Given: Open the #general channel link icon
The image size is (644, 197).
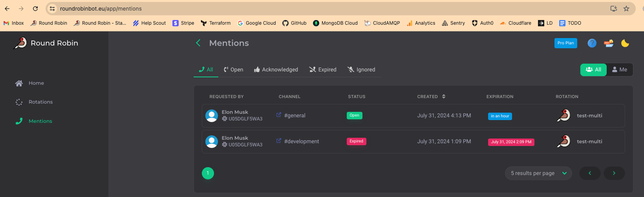Looking at the screenshot, I should coord(279,115).
